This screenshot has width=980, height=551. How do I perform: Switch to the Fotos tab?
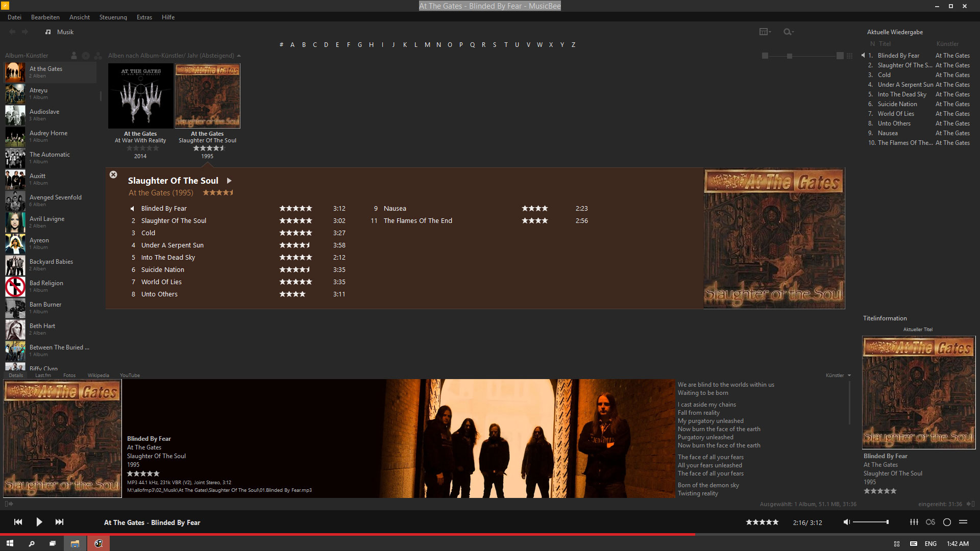69,375
